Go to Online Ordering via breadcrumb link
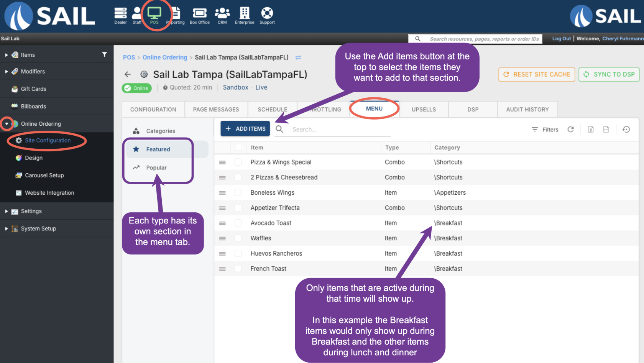644x363 pixels. 165,57
